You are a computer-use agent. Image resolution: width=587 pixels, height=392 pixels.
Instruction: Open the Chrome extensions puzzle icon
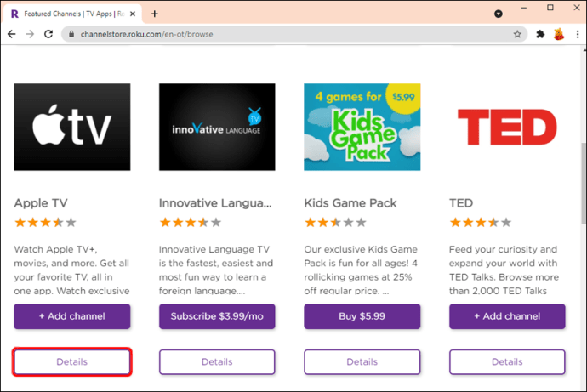pos(539,34)
